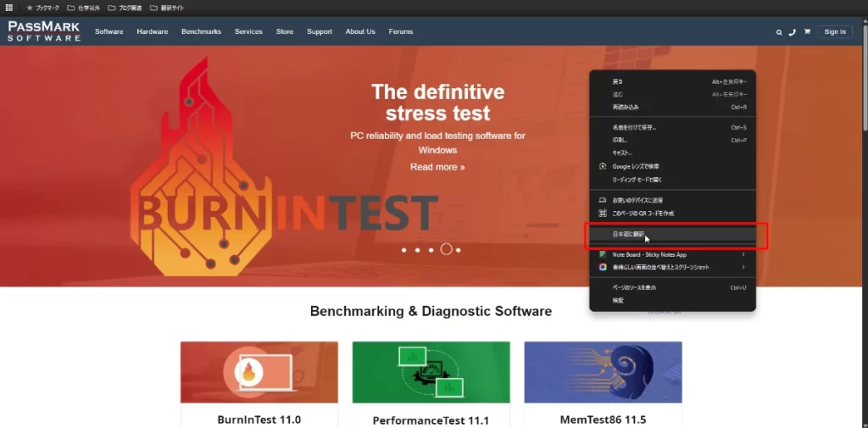Select the highlighted translate to Japanese entry
The height and width of the screenshot is (428, 868).
click(x=629, y=233)
